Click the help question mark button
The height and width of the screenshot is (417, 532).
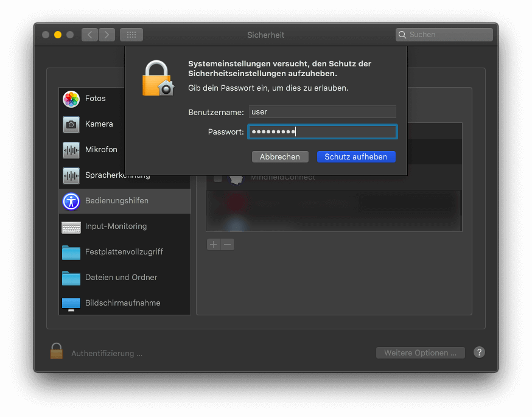[479, 352]
